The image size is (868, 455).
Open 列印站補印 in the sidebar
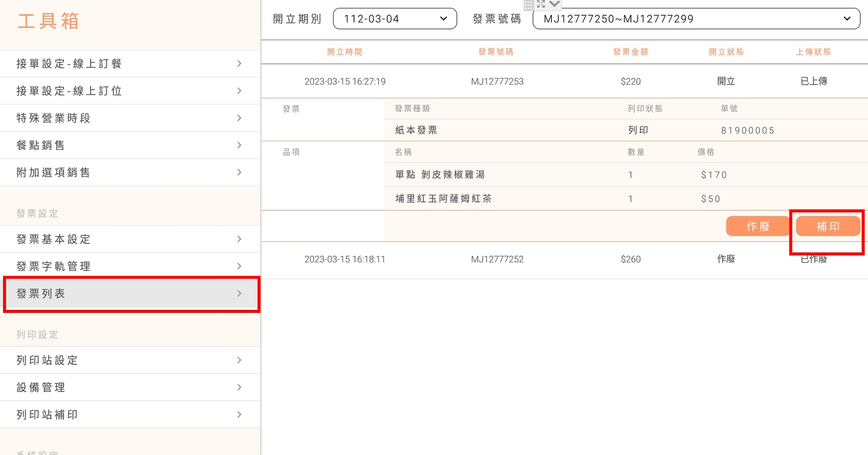[130, 415]
